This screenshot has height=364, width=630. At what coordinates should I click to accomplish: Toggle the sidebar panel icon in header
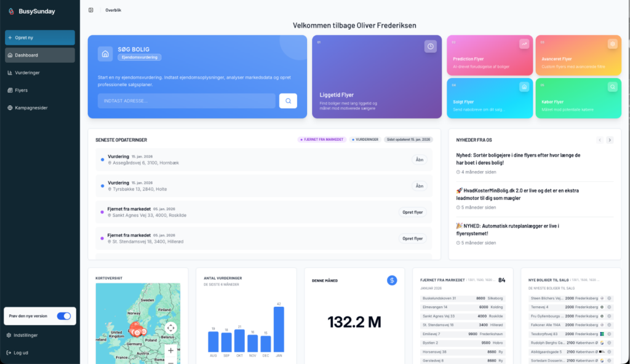(x=91, y=10)
